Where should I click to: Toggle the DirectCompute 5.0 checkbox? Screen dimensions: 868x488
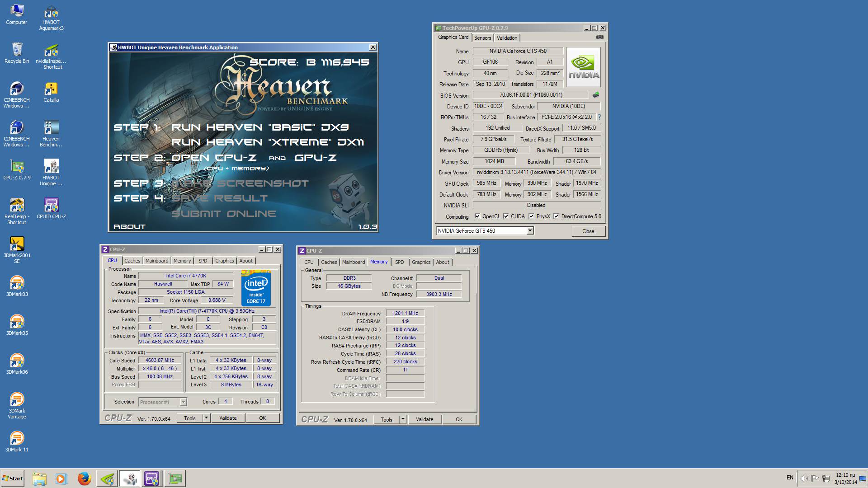click(x=556, y=216)
